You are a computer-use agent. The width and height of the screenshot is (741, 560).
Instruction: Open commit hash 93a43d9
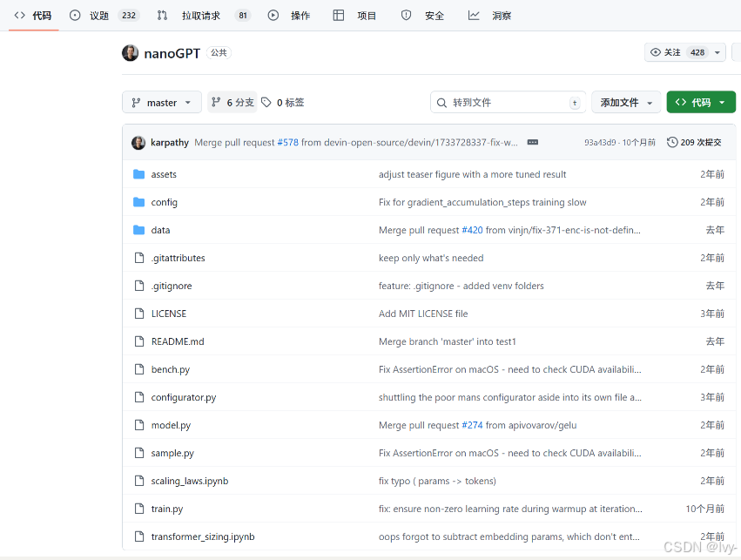(600, 142)
